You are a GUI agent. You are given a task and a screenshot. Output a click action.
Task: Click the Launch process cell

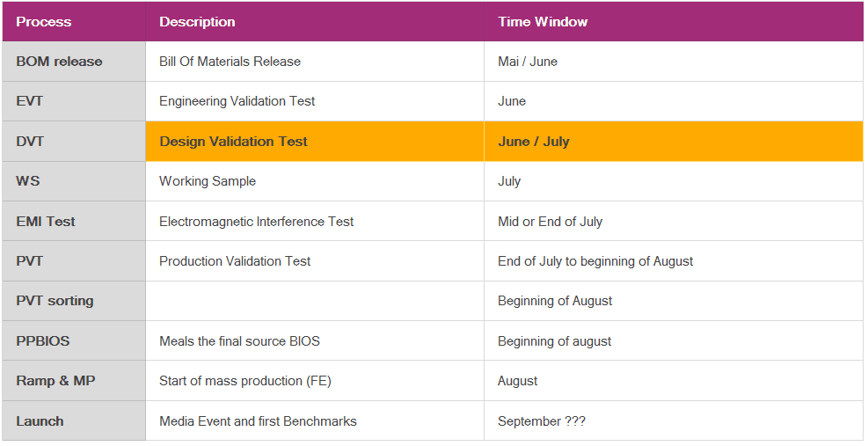tap(40, 421)
